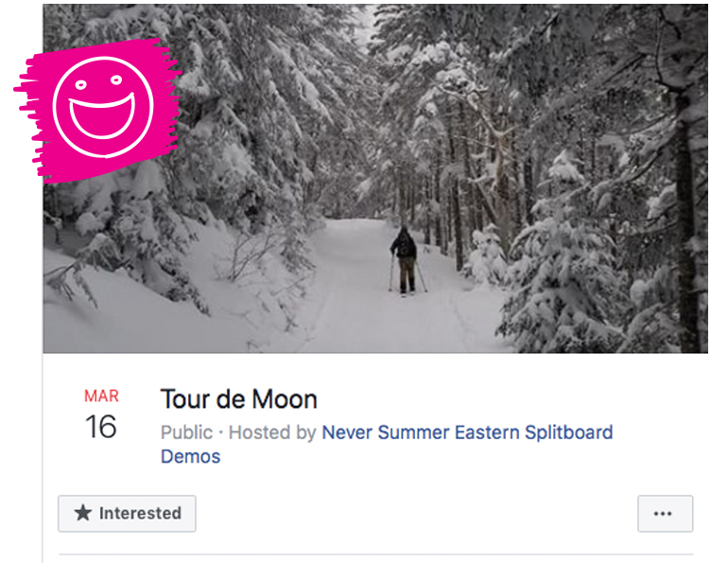Open Never Summer Eastern Splitboard host link
The width and height of the screenshot is (728, 563).
(x=467, y=432)
